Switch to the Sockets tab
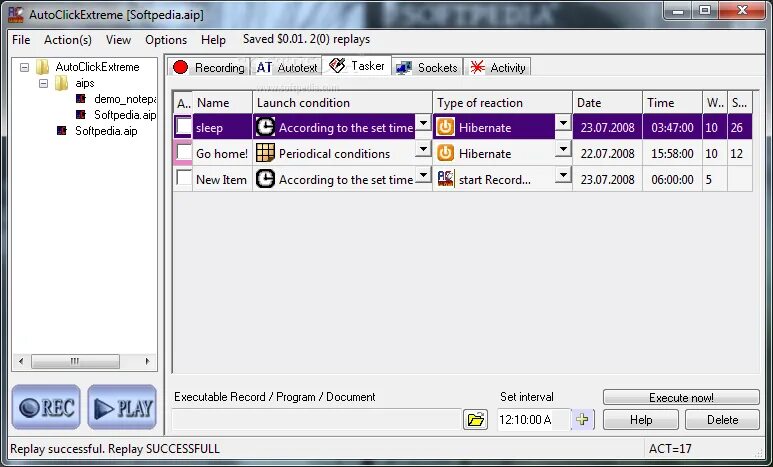Screen dimensions: 773x467 click(428, 68)
